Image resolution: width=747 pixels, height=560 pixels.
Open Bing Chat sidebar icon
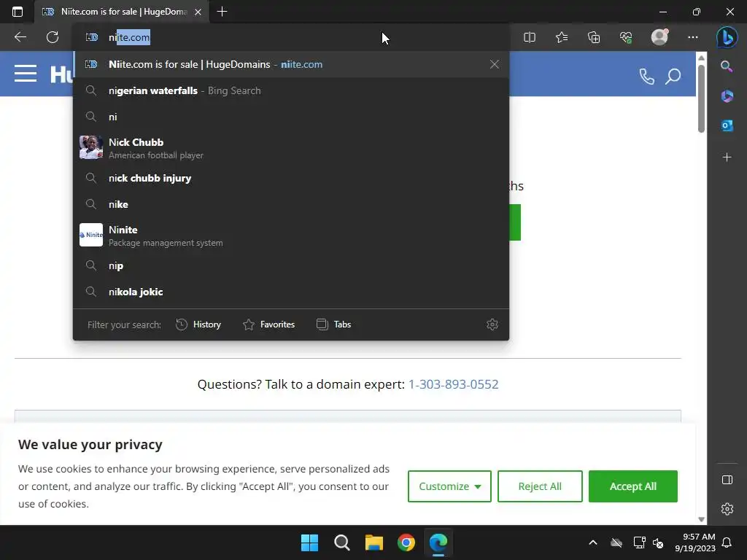click(x=727, y=37)
